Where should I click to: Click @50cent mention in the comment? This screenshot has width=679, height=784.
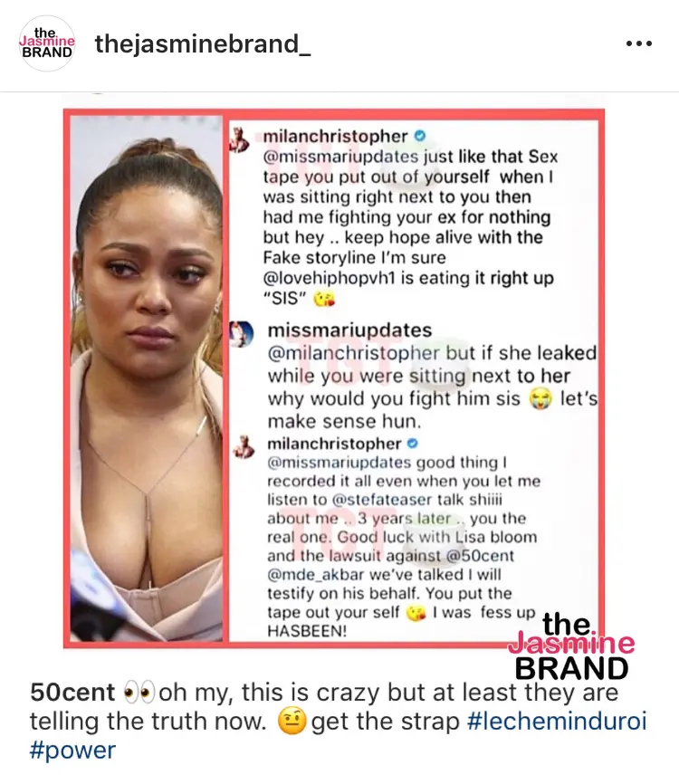click(480, 556)
